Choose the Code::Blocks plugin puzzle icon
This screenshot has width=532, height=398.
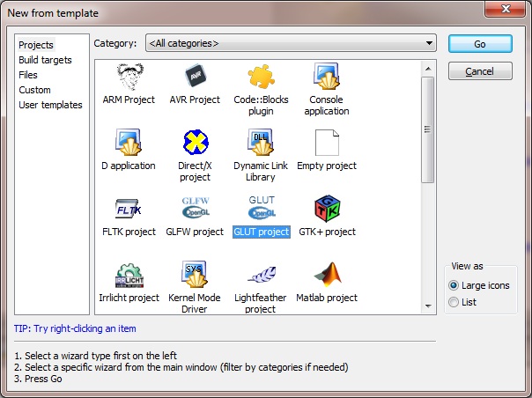coord(261,77)
